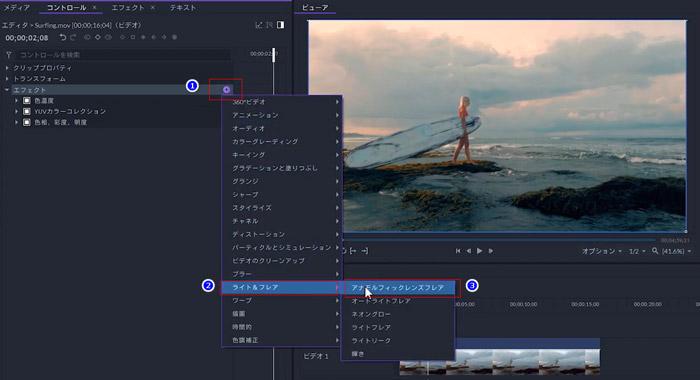Toggle the 色相、彩度、明度 effect
This screenshot has width=700, height=380.
click(x=27, y=122)
